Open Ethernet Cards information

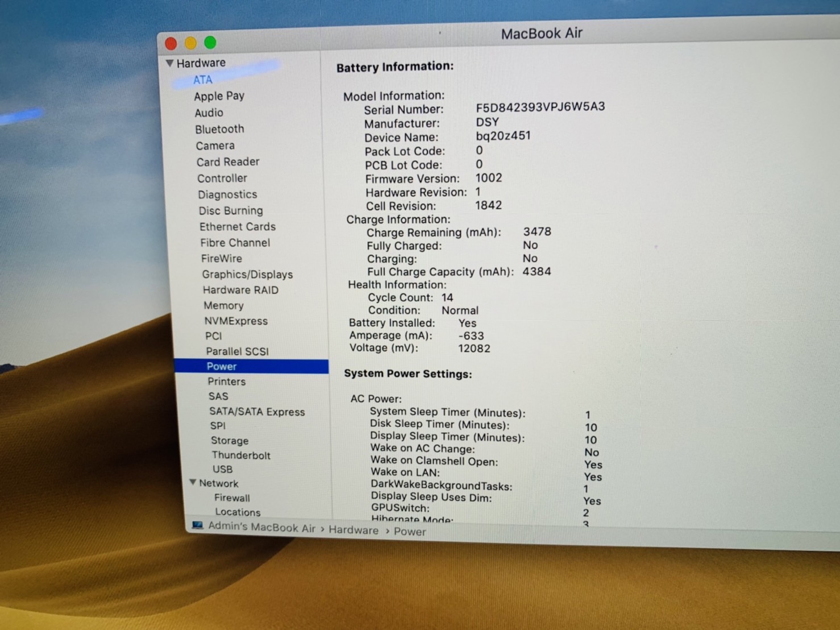pyautogui.click(x=237, y=226)
